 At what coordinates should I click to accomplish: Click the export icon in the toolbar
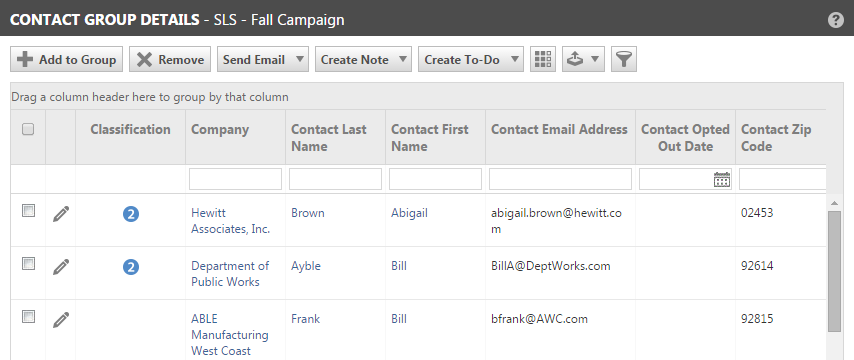coord(583,59)
